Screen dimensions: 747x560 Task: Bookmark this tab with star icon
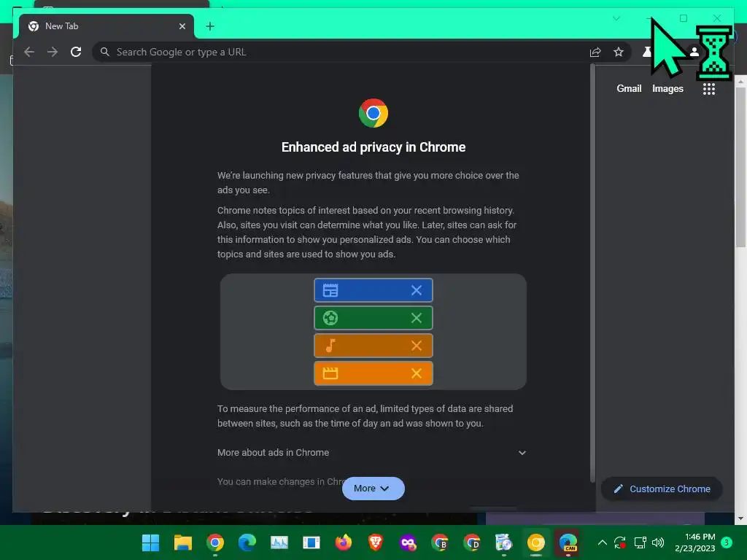pyautogui.click(x=619, y=52)
